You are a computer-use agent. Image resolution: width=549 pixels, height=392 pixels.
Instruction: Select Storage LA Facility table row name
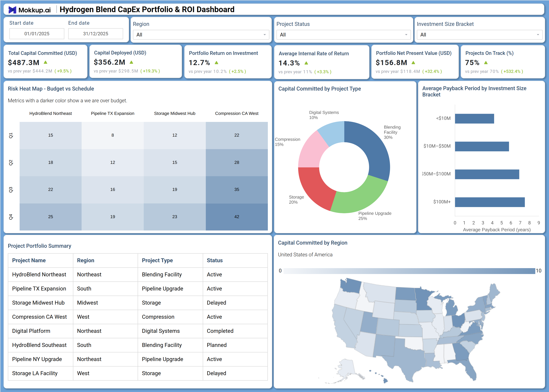(x=35, y=373)
